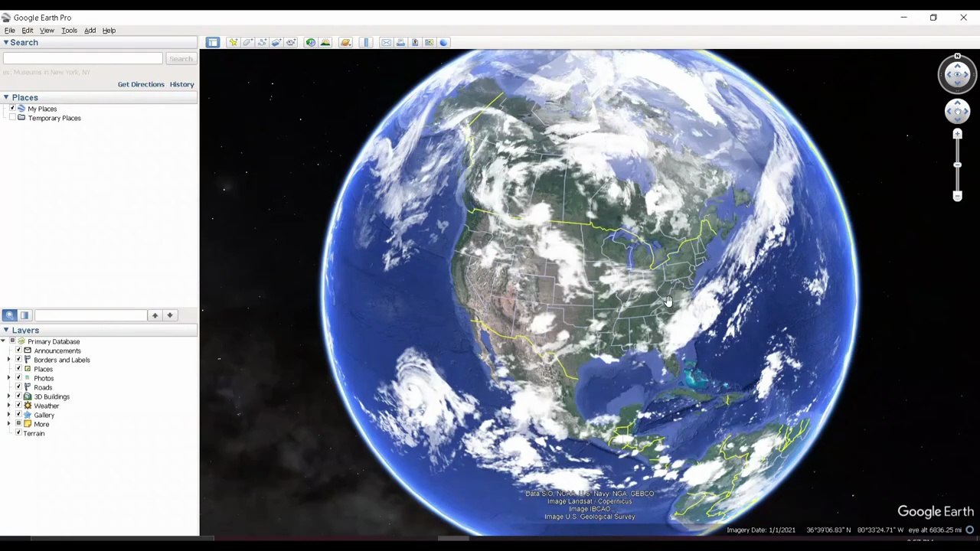The height and width of the screenshot is (551, 980).
Task: Uncheck the Announcements layer checkbox
Action: [x=18, y=350]
